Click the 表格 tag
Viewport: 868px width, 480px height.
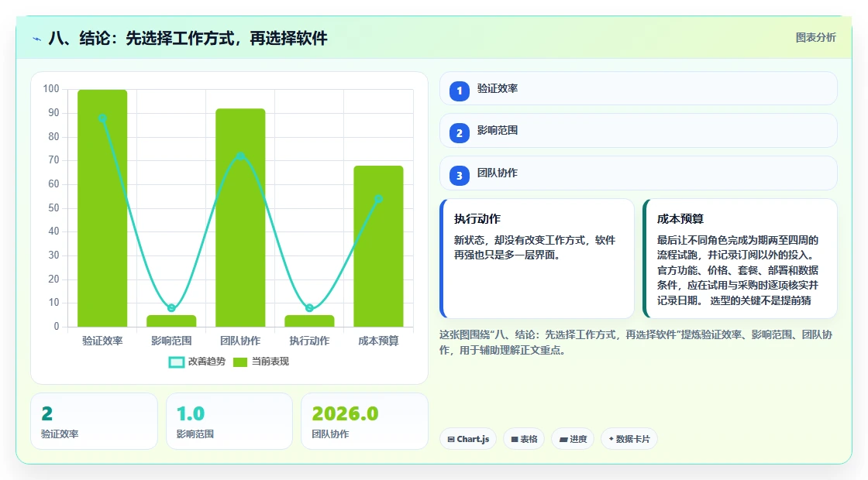point(524,439)
